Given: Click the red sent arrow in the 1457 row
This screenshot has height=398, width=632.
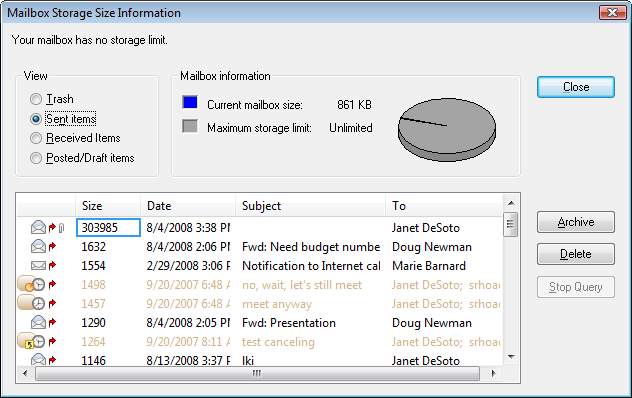Looking at the screenshot, I should point(52,304).
